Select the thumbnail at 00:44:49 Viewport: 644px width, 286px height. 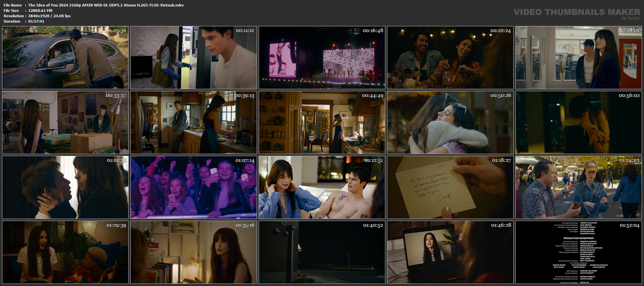pyautogui.click(x=322, y=122)
